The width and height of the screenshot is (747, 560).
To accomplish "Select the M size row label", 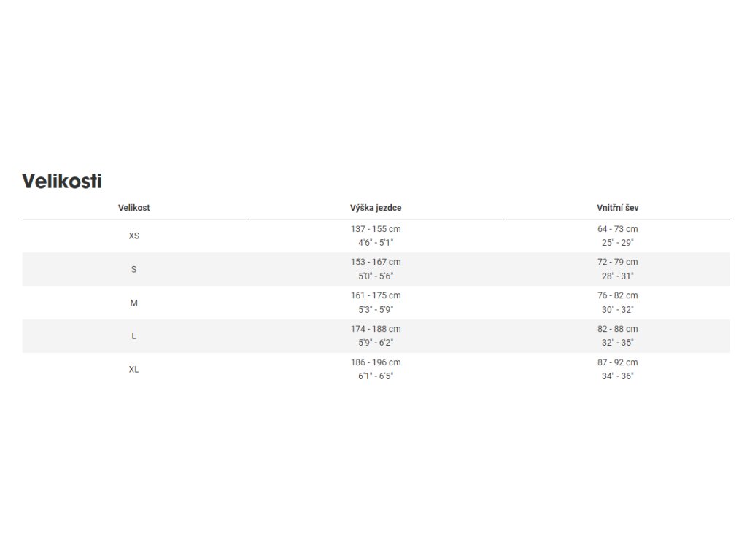I will (x=134, y=303).
